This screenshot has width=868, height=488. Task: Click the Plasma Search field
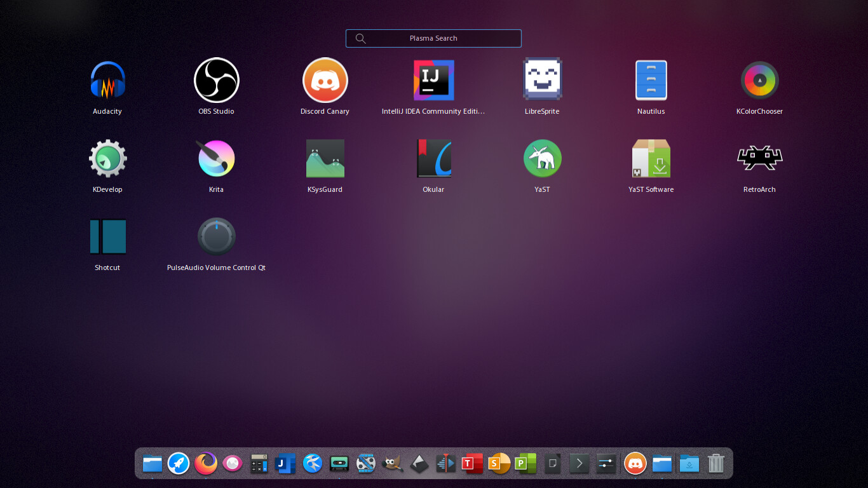[433, 38]
